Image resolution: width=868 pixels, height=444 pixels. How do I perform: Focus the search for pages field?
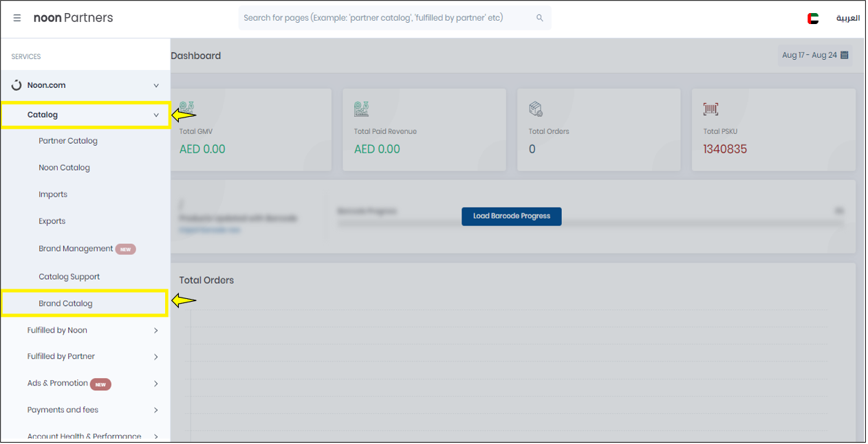point(385,18)
